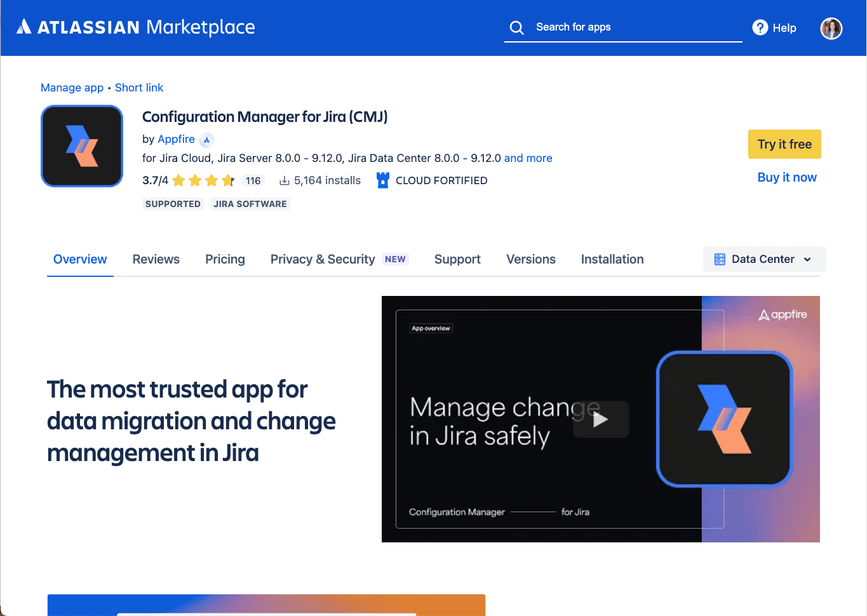This screenshot has width=867, height=616.
Task: Open the Installation tab
Action: [x=612, y=259]
